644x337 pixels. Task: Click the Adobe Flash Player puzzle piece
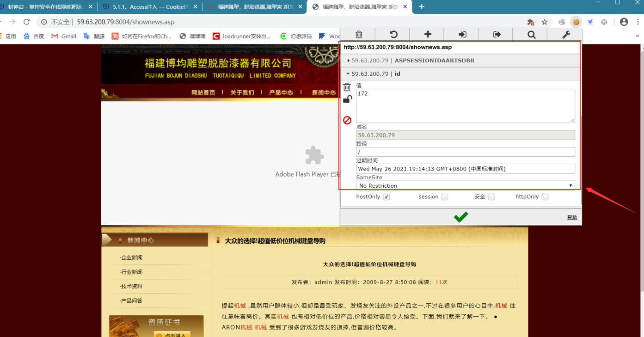314,155
